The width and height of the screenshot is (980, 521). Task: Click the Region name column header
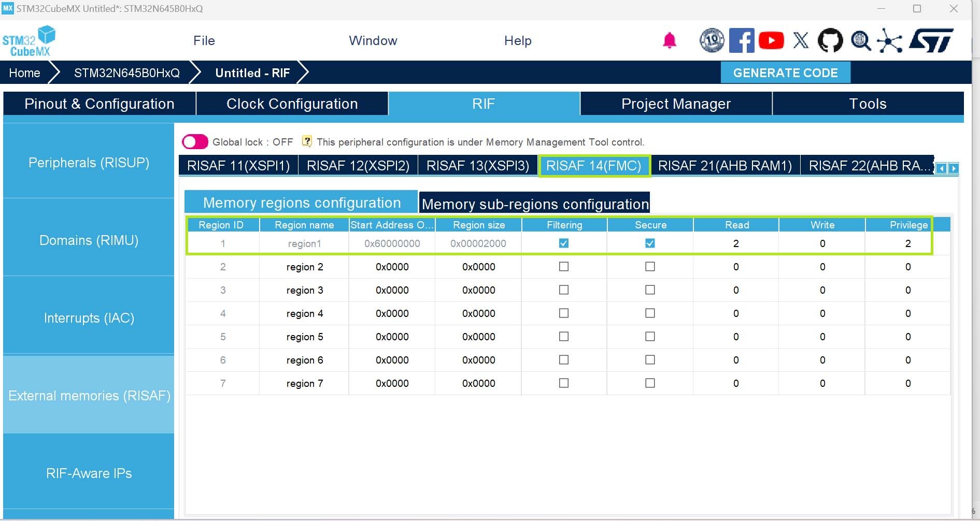click(x=304, y=225)
